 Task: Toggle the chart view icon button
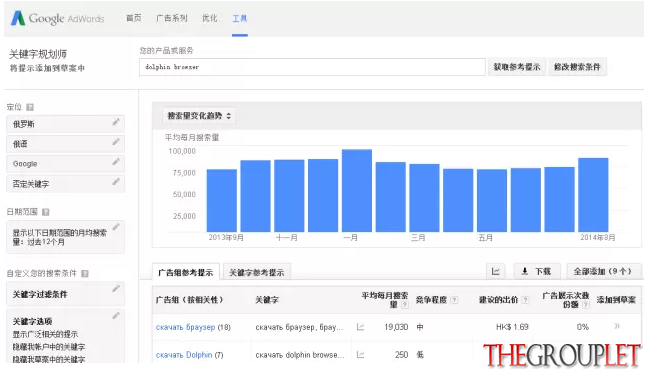click(x=496, y=272)
